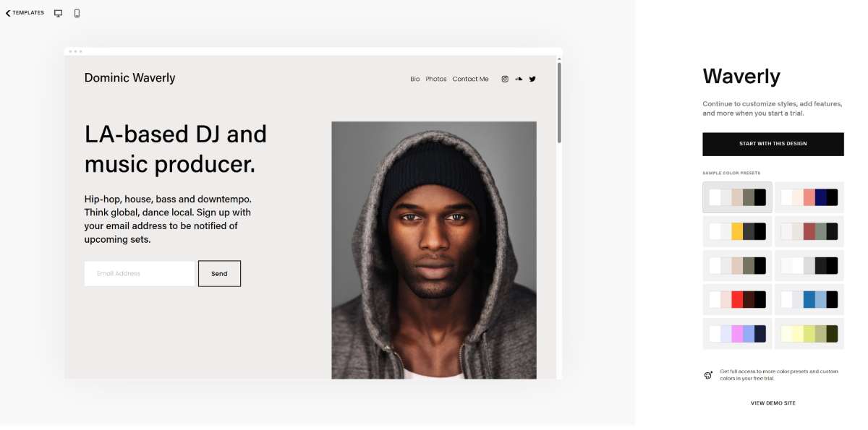Go back via Templates chevron arrow
Screen dimensions: 868x430
[x=8, y=13]
